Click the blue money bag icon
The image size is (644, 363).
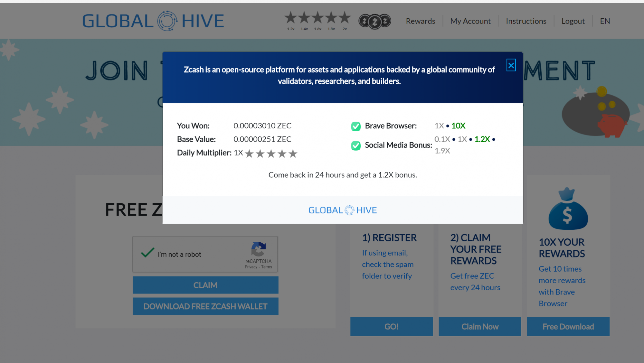click(x=568, y=209)
